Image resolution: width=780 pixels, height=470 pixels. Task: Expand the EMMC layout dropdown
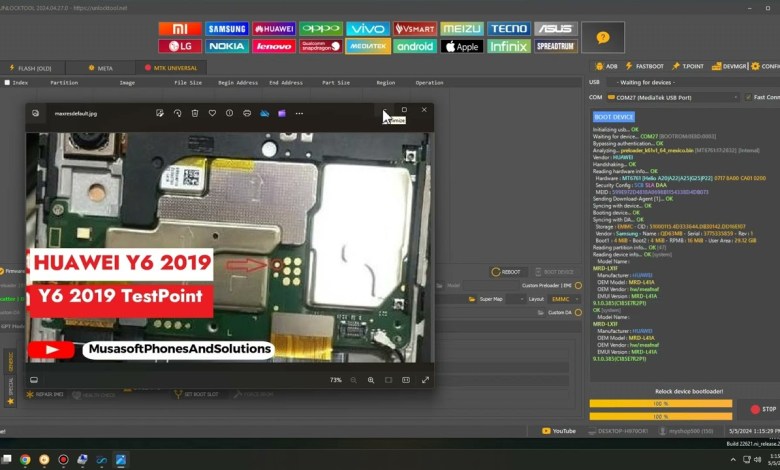(566, 298)
